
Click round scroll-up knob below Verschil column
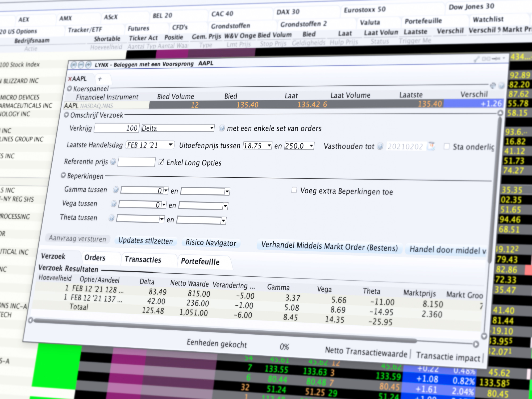pos(500,113)
